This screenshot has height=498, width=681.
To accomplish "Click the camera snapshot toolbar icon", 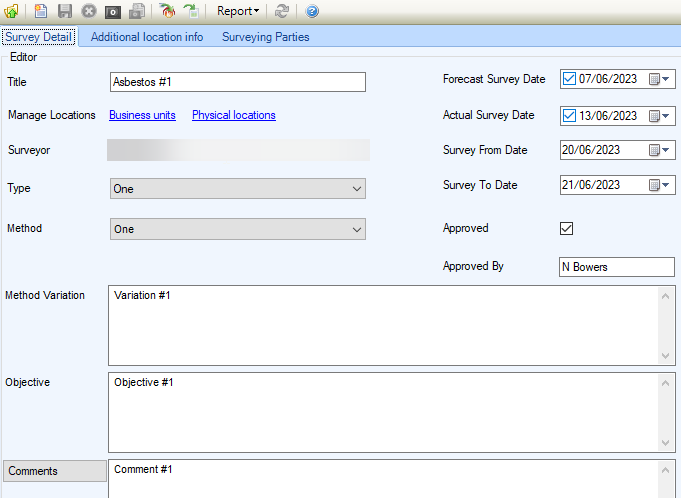I will click(113, 11).
